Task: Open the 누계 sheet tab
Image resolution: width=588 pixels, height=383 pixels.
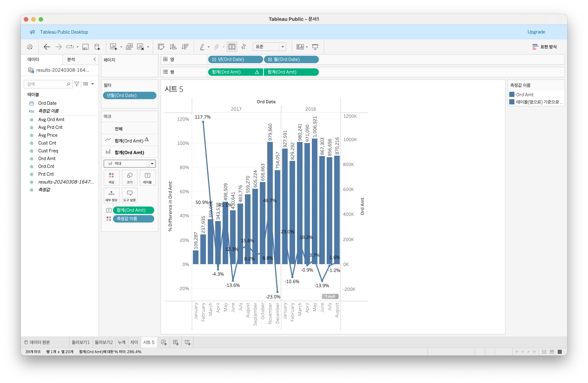Action: click(x=122, y=342)
